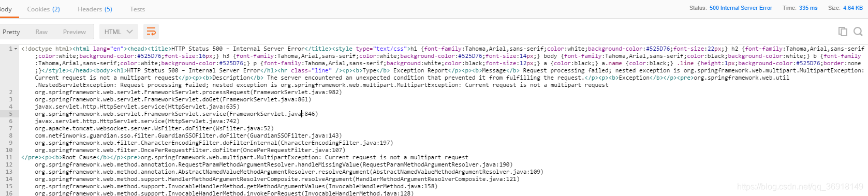
Task: Click the InvocableHandlerMethod.invokeForRequest line
Action: (x=224, y=193)
